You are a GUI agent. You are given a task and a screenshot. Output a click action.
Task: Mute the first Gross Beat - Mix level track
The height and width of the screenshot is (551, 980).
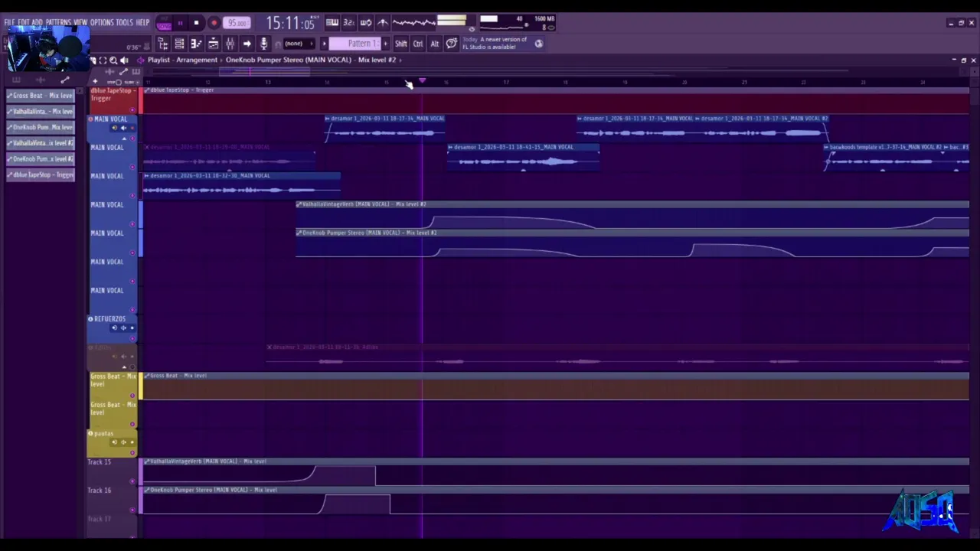pyautogui.click(x=132, y=396)
